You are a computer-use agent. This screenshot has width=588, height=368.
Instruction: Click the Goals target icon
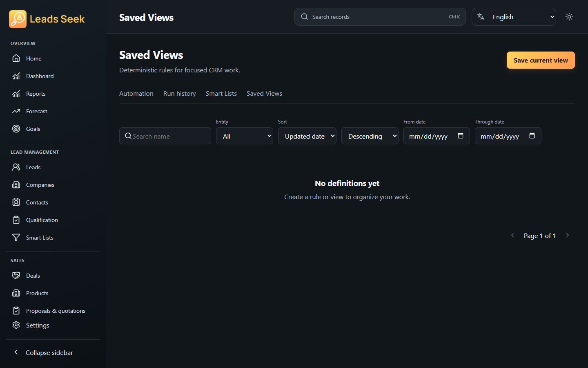(x=16, y=129)
